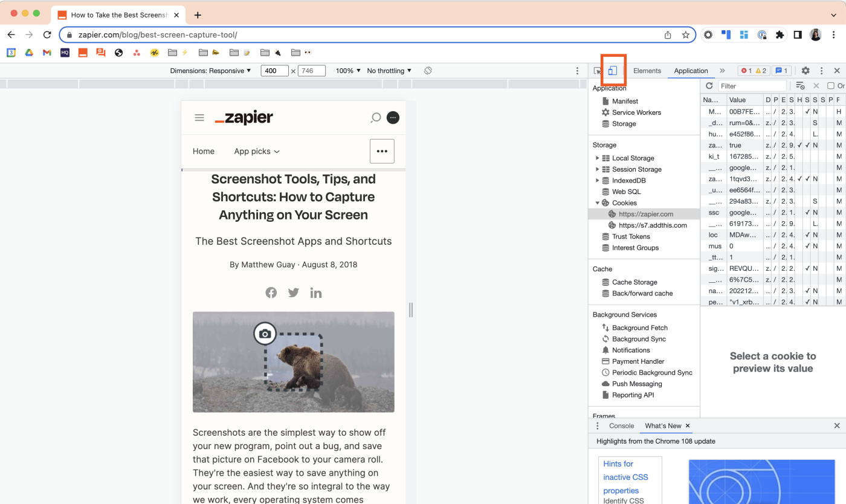This screenshot has height=504, width=846.
Task: Refresh the cookies table
Action: tap(709, 86)
